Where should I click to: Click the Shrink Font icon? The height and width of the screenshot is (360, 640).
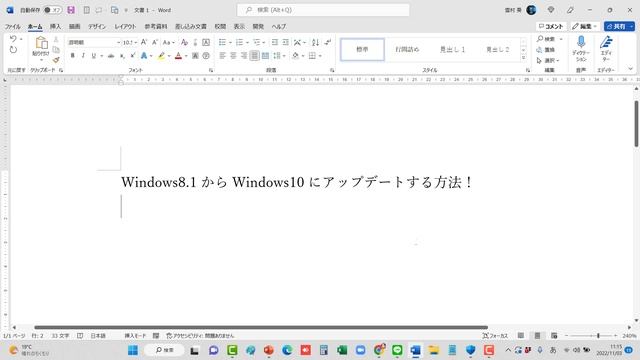click(x=155, y=42)
